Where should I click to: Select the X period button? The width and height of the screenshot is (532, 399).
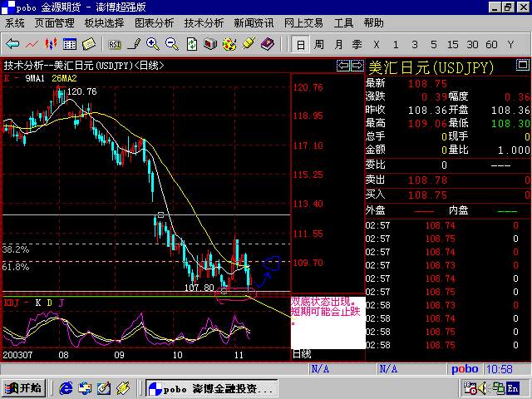click(x=377, y=44)
